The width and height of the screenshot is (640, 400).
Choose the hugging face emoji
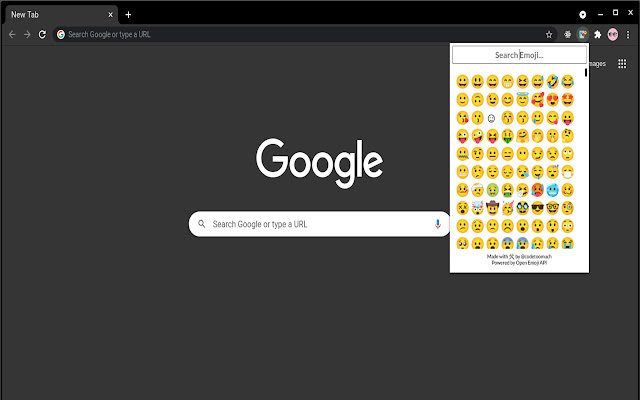tap(522, 136)
